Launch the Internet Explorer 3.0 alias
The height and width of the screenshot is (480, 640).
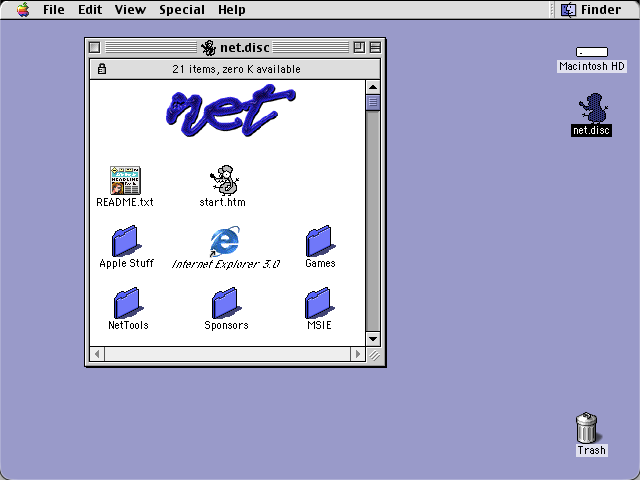225,241
